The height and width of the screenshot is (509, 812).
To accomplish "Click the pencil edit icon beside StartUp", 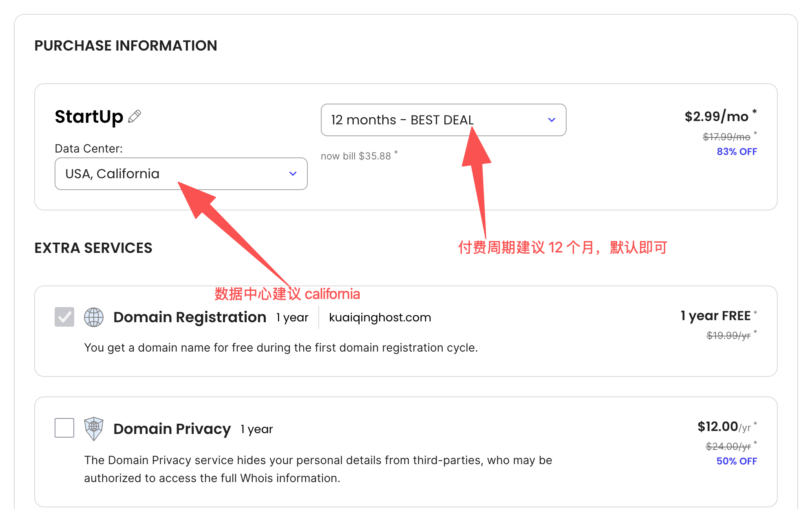I will [135, 117].
